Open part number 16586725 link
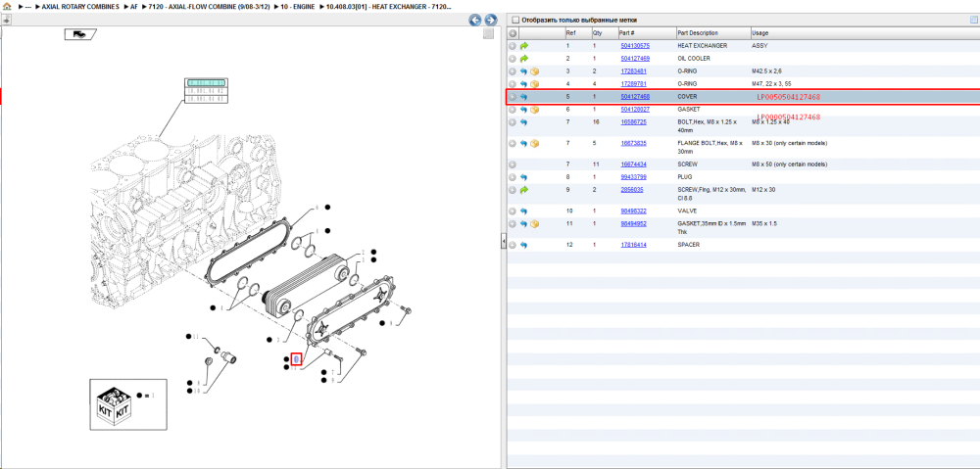Image resolution: width=980 pixels, height=469 pixels. click(633, 121)
